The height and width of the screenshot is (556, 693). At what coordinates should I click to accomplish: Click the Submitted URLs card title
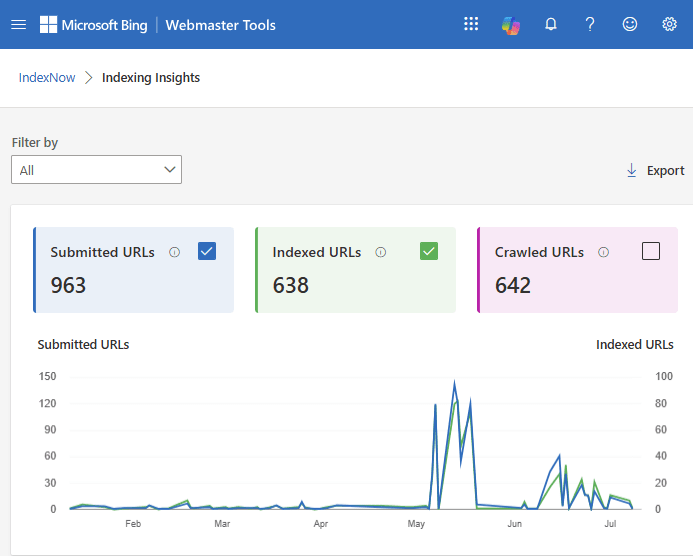click(x=103, y=252)
